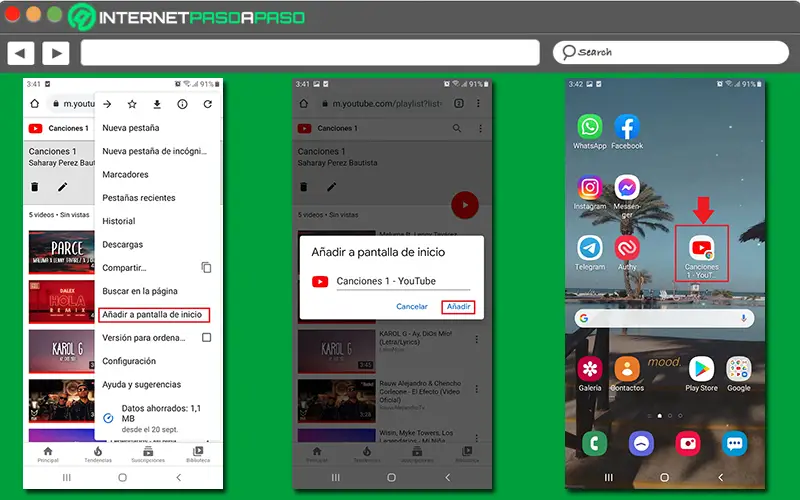
Task: Launch the Play Store app
Action: [702, 369]
